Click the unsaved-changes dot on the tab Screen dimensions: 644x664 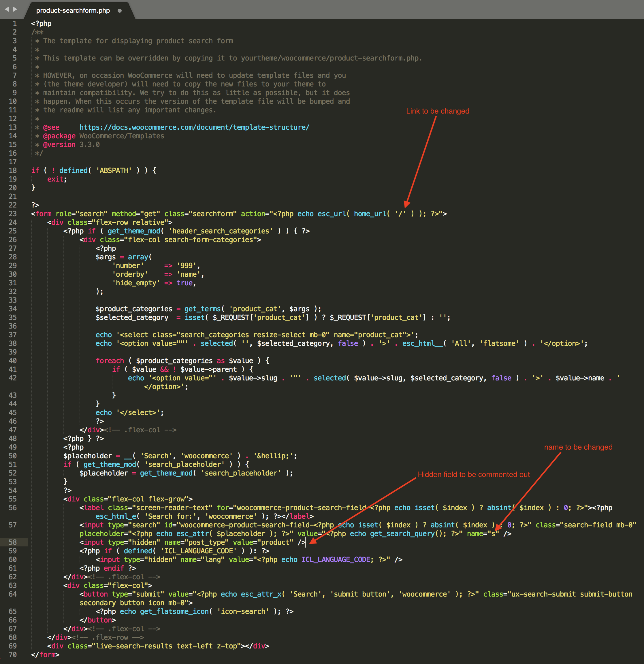119,10
